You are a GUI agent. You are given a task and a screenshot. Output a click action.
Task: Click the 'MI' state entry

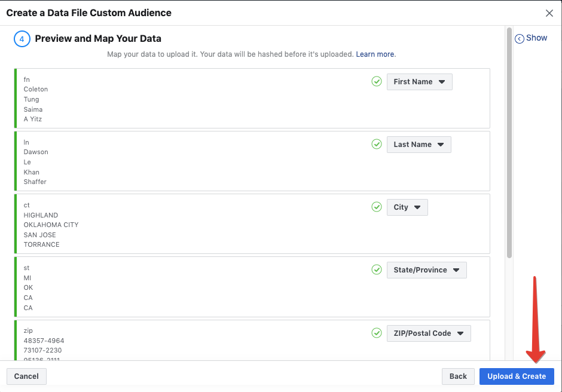(28, 278)
